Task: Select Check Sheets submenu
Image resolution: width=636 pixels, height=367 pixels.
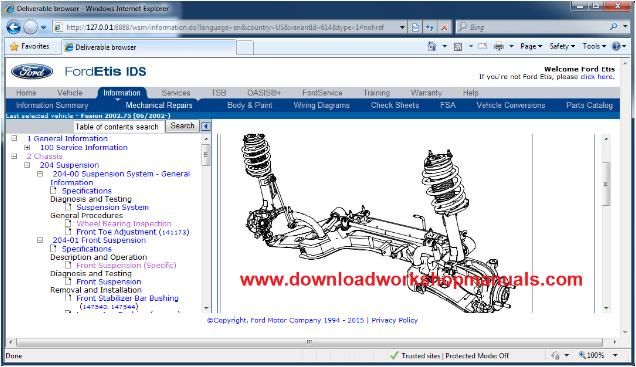Action: coord(395,105)
